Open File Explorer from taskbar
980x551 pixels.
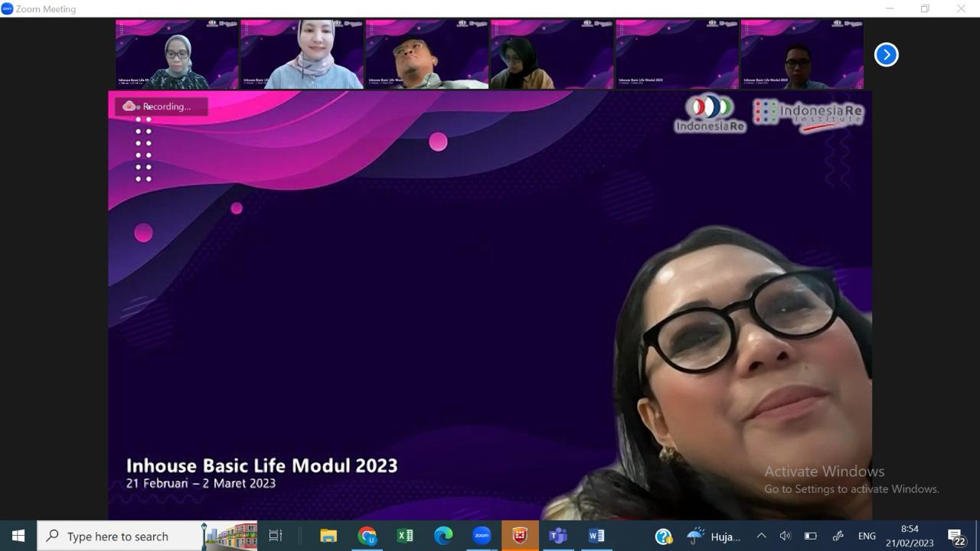tap(328, 536)
